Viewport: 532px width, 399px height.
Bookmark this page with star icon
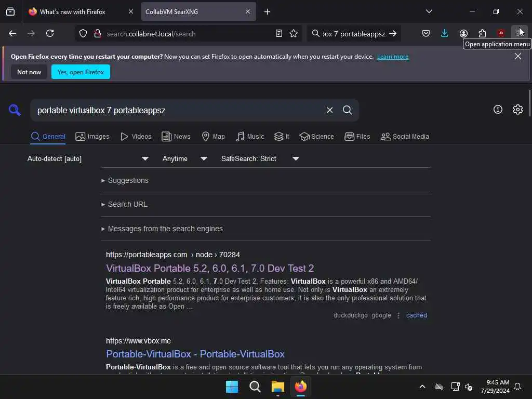294,33
